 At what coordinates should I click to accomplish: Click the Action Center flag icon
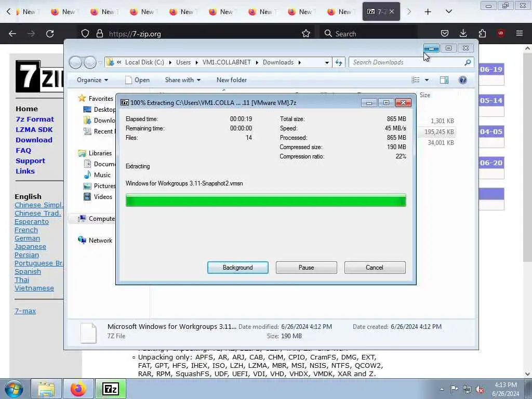[454, 389]
